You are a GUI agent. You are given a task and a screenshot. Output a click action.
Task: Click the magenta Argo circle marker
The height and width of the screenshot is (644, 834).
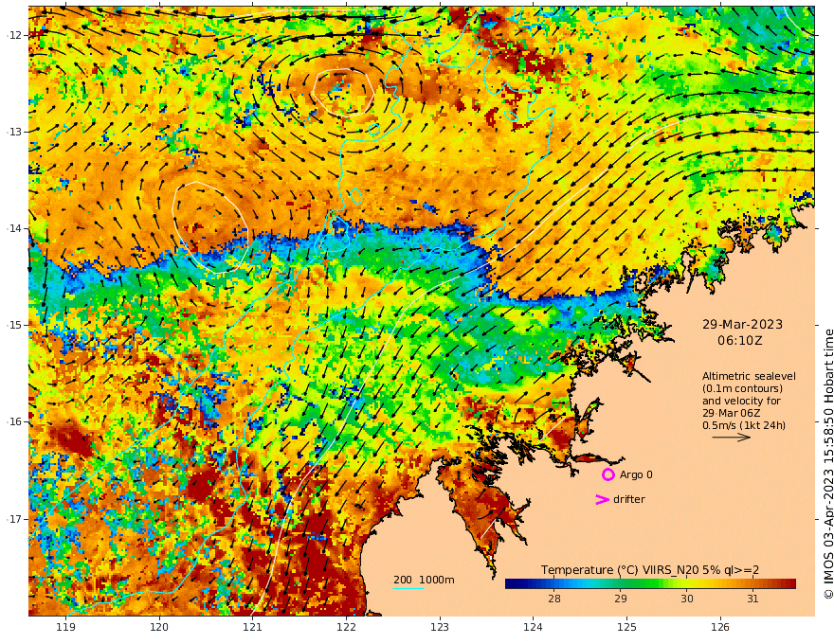coord(607,474)
